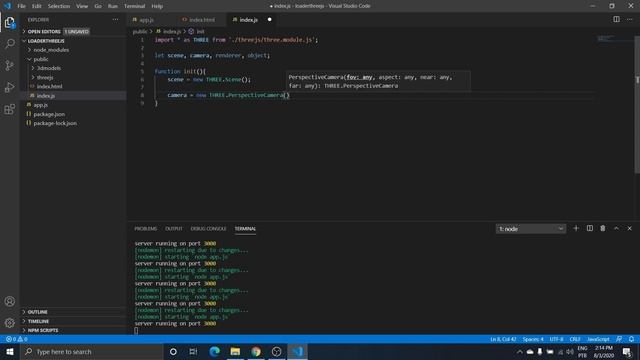Screen dimensions: 640x360
Task: Switch to the Problems panel tab
Action: [146, 229]
